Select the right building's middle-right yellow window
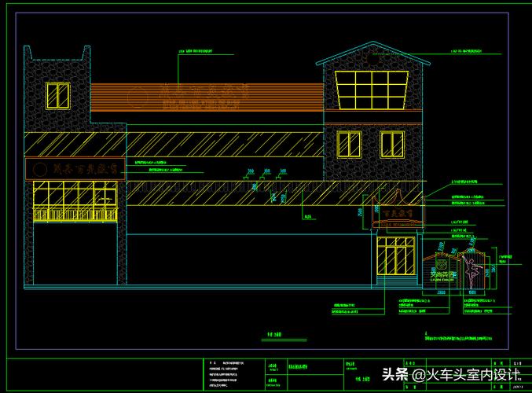 point(392,144)
